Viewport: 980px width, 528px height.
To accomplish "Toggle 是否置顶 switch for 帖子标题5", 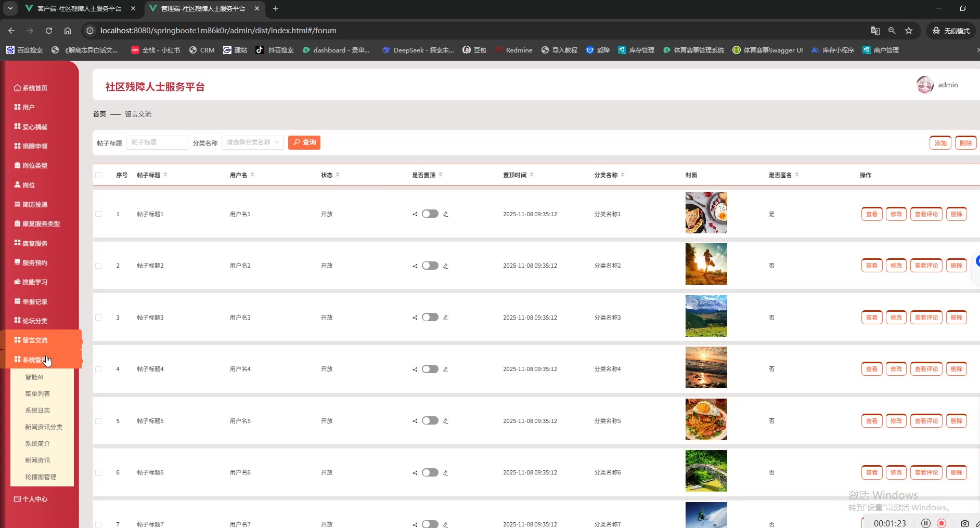I will [430, 420].
